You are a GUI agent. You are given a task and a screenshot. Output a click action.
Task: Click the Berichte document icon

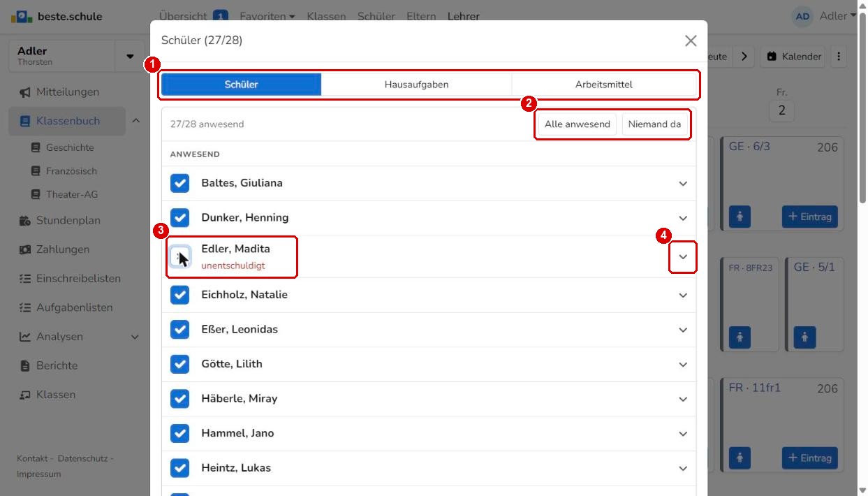click(x=25, y=366)
